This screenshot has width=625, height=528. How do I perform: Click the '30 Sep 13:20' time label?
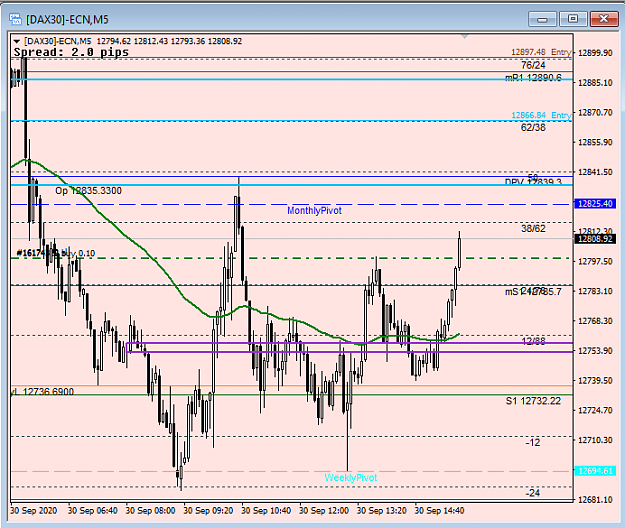pyautogui.click(x=382, y=511)
